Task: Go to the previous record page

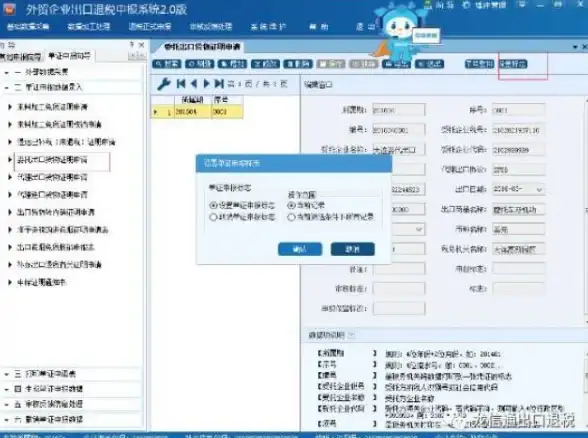Action: click(194, 84)
